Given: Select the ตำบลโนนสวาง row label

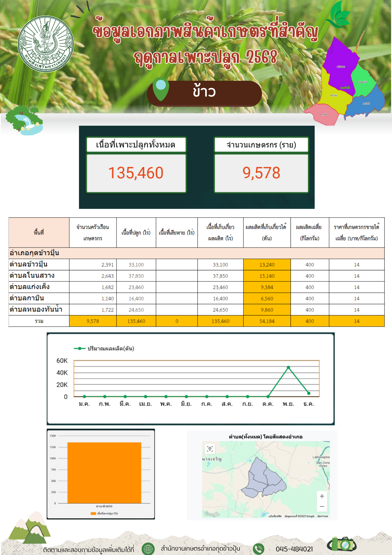Looking at the screenshot, I should pyautogui.click(x=32, y=276).
